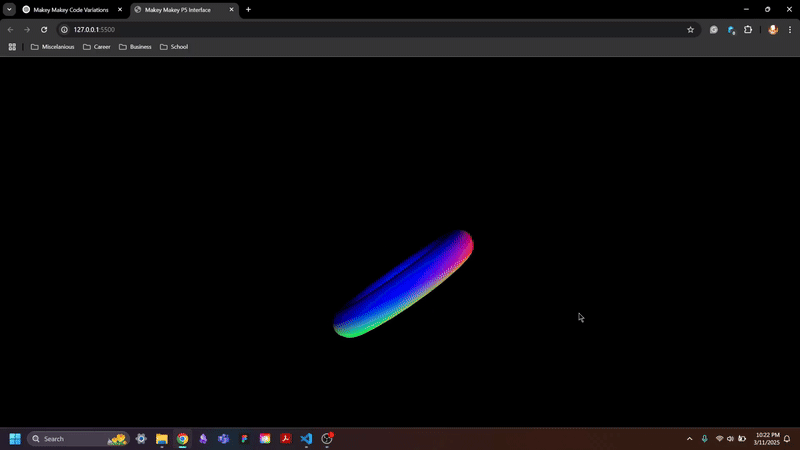The image size is (800, 450).
Task: Open the blue extension icon beside puzzle icon
Action: point(731,30)
